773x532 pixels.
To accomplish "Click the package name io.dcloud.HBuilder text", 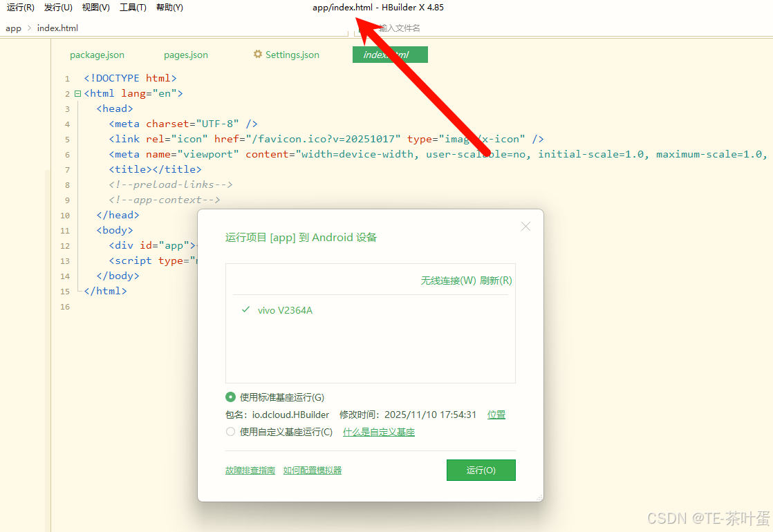I will (290, 415).
